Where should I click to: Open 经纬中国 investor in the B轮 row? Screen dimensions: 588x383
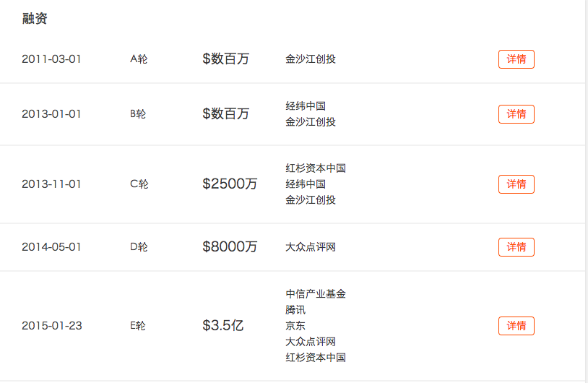point(306,106)
